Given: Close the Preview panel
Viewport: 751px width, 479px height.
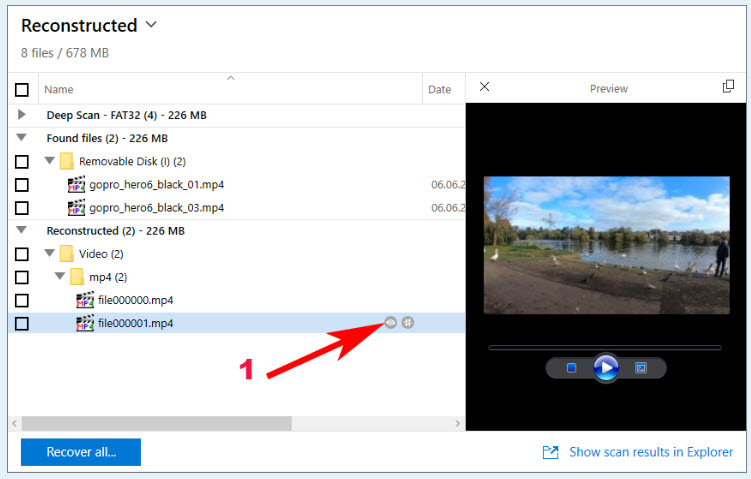Looking at the screenshot, I should (x=485, y=87).
